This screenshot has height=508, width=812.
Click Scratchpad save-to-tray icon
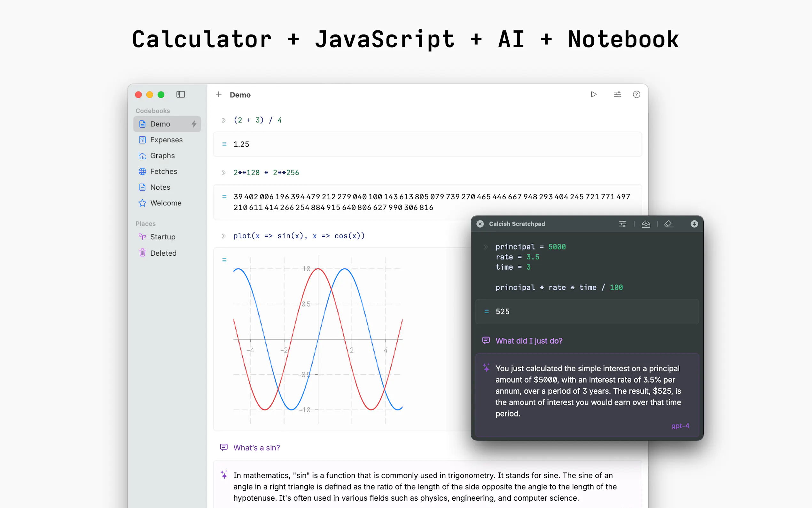645,224
